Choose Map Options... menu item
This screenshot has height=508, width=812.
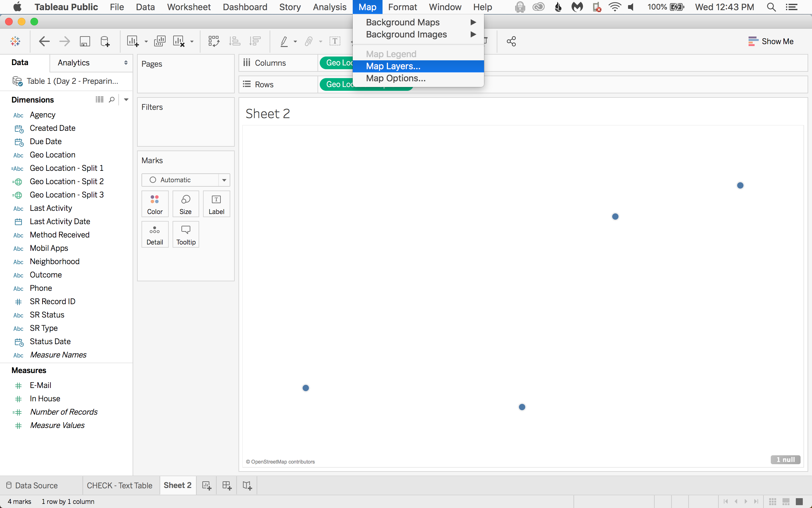[418, 78]
